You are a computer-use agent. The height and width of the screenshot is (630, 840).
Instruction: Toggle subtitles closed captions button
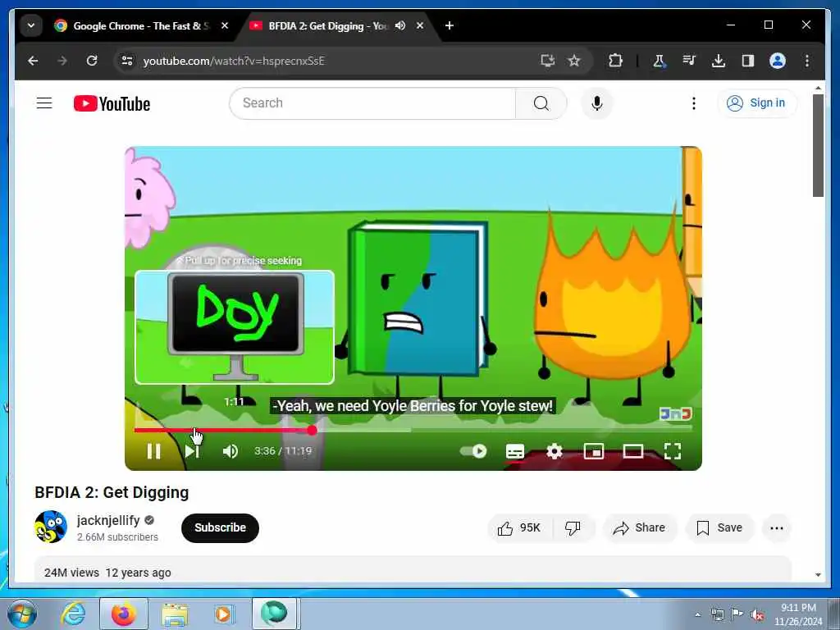click(515, 452)
